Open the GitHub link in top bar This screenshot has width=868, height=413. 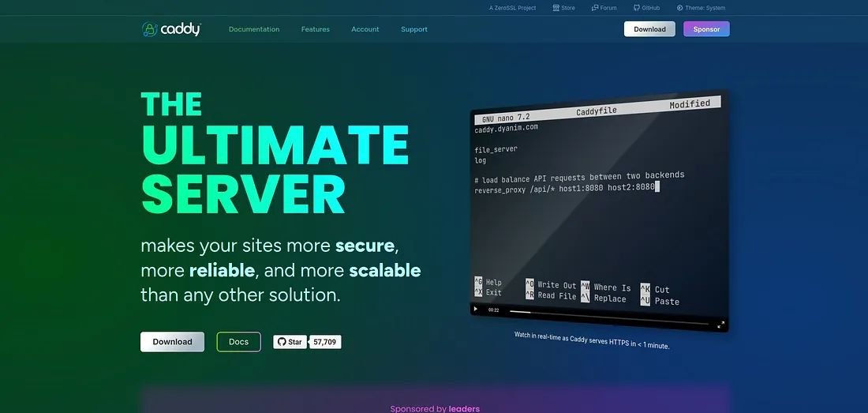(x=646, y=8)
